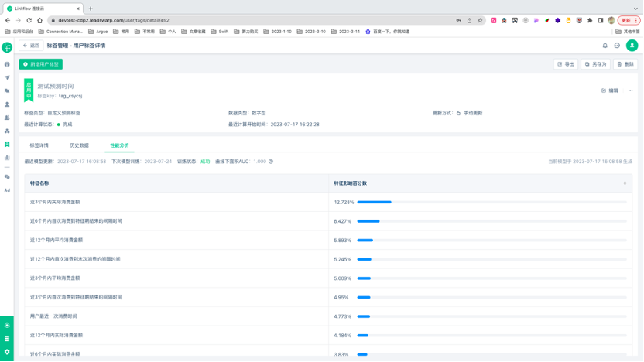The height and width of the screenshot is (362, 644).
Task: Click the 新增用户标签 green button
Action: 41,64
